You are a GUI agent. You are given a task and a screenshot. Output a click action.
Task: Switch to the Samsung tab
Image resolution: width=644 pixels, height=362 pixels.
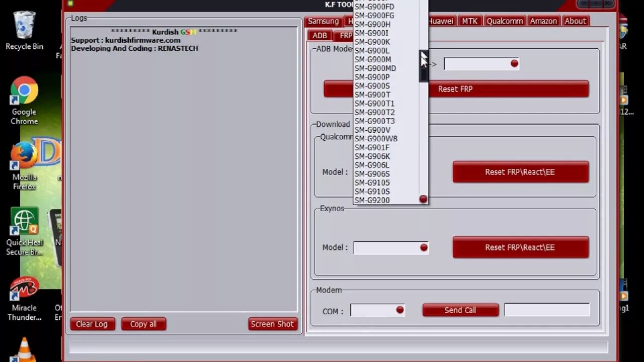coord(324,21)
